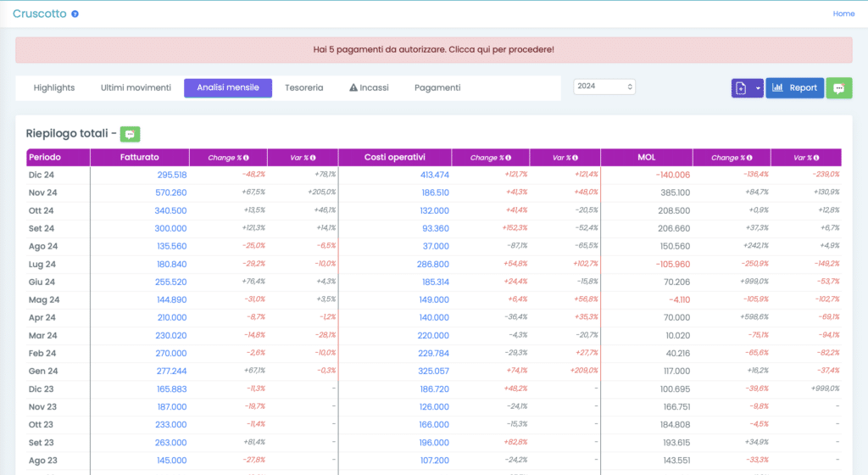
Task: Go to the Incassi tab with warning icon
Action: (x=369, y=87)
